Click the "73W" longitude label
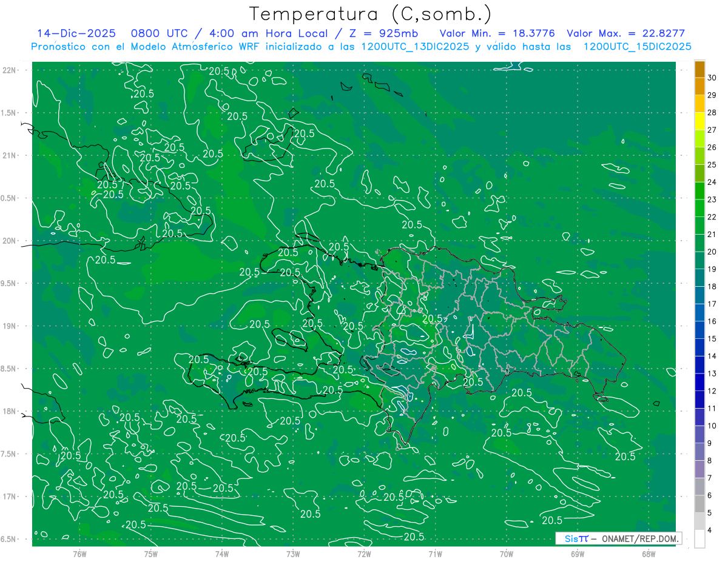Viewport: 728px width, 562px height. [x=293, y=554]
